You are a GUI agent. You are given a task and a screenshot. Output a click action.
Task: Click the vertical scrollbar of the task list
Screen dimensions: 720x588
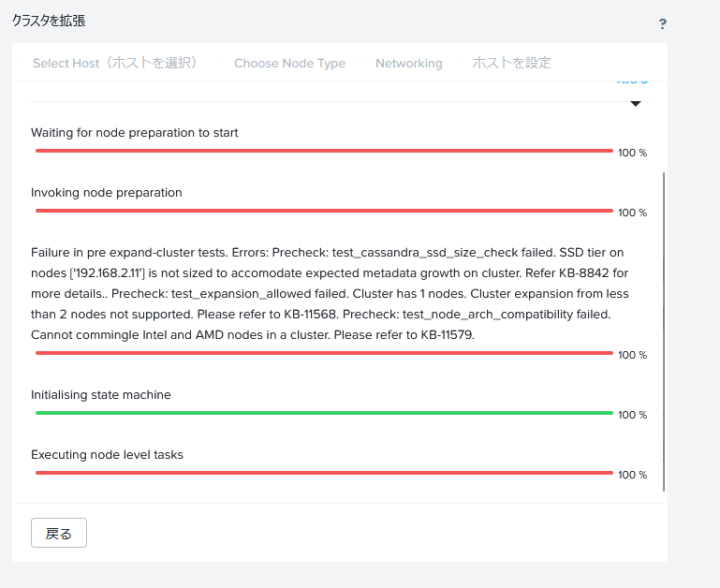[x=664, y=331]
